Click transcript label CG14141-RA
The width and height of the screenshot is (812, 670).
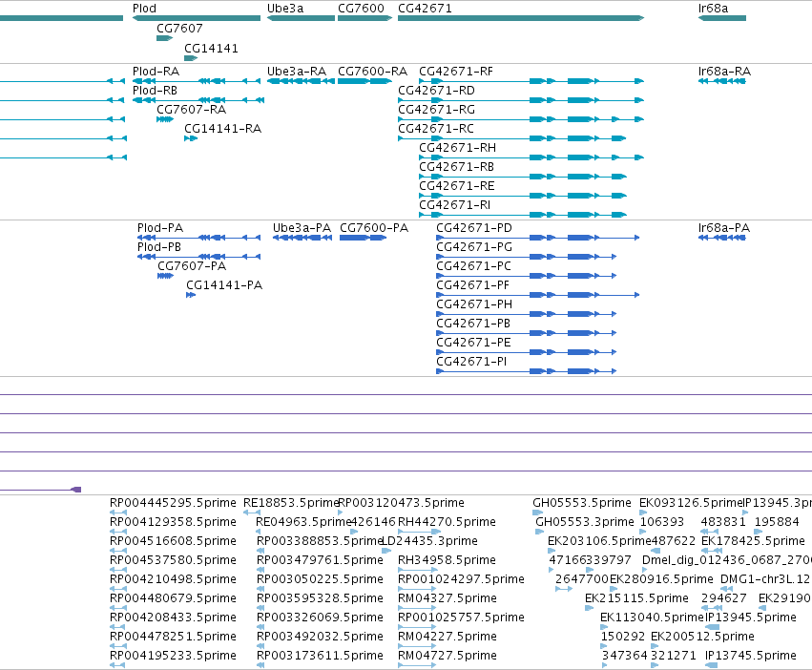point(222,129)
